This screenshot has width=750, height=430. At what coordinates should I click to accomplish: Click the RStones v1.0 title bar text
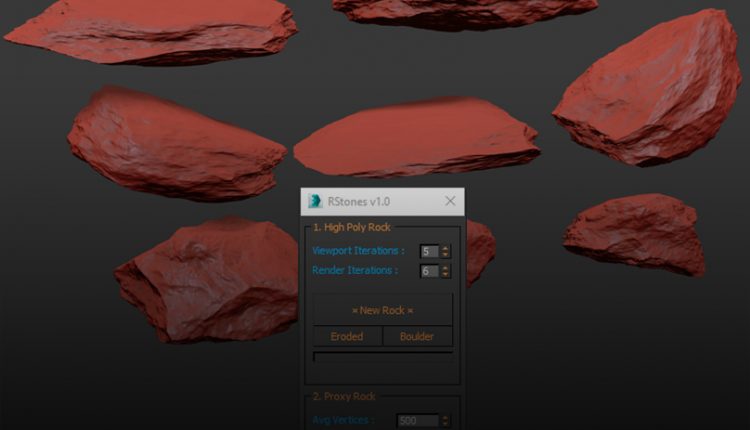(359, 202)
